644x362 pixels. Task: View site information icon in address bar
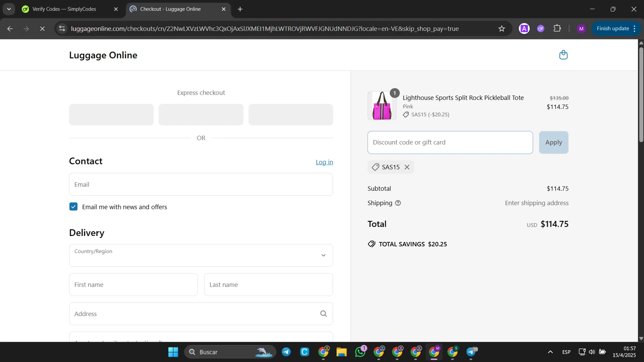tap(62, 29)
